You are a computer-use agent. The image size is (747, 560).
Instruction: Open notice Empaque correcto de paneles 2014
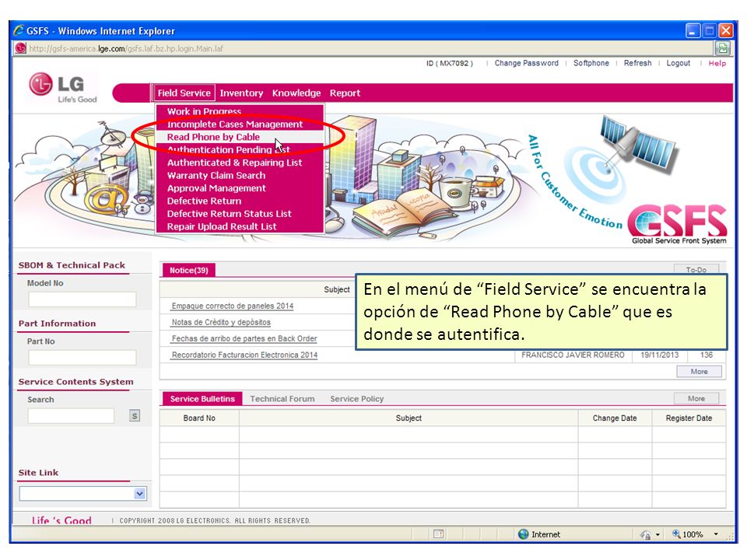tap(233, 306)
